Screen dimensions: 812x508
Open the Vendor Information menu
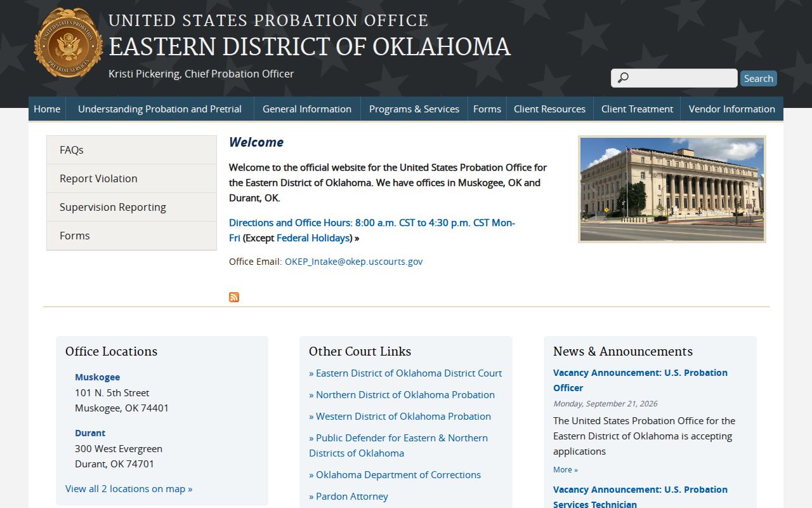click(x=731, y=109)
